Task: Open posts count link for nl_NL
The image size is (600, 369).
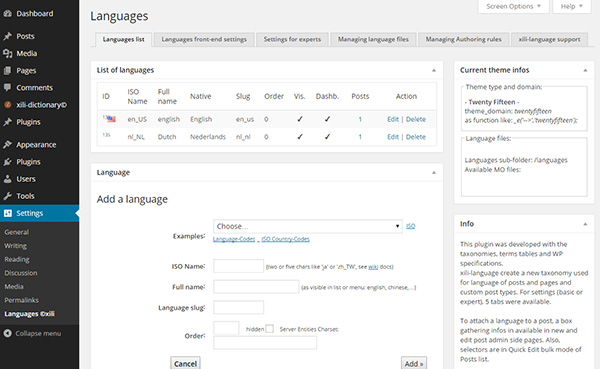Action: coord(360,137)
